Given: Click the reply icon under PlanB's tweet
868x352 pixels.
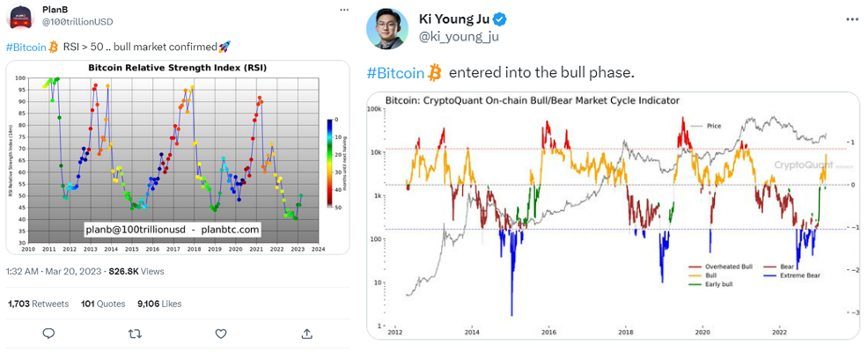Looking at the screenshot, I should tap(49, 334).
